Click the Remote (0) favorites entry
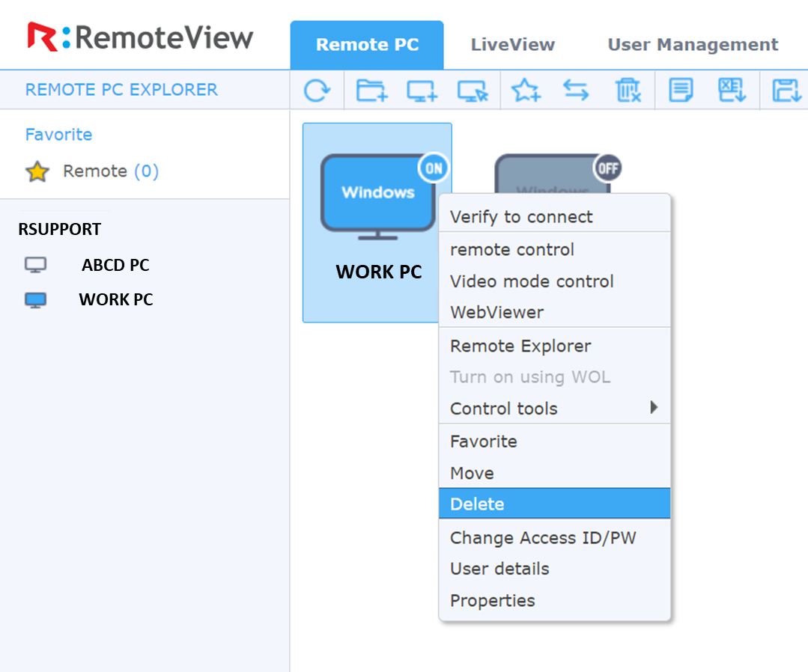Viewport: 808px width, 672px height. (x=110, y=171)
